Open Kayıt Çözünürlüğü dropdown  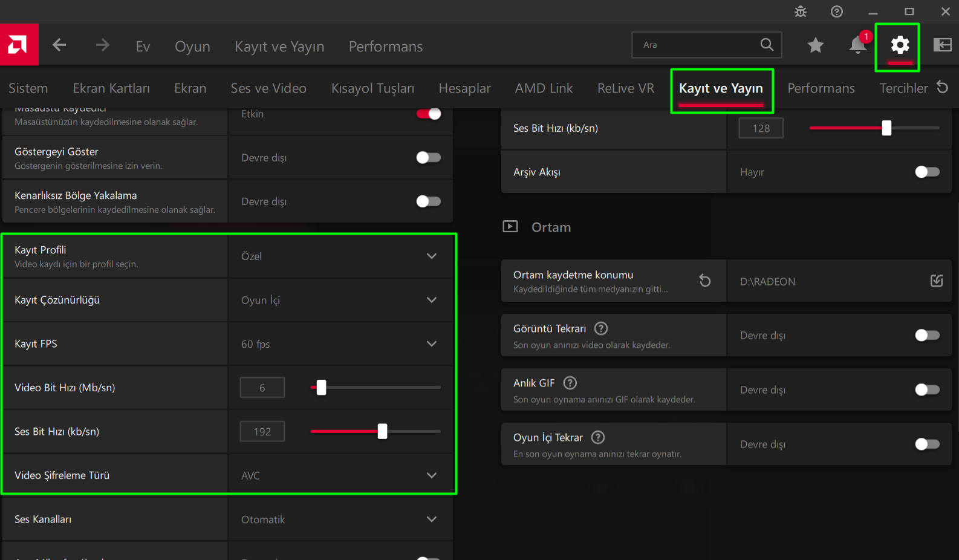(340, 300)
